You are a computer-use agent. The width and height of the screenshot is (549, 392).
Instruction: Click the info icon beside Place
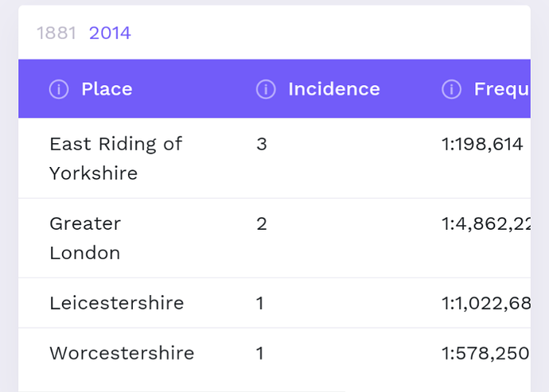pyautogui.click(x=59, y=89)
